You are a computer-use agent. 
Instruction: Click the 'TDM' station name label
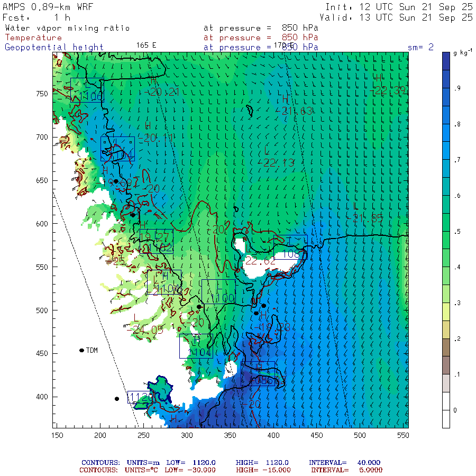(92, 350)
